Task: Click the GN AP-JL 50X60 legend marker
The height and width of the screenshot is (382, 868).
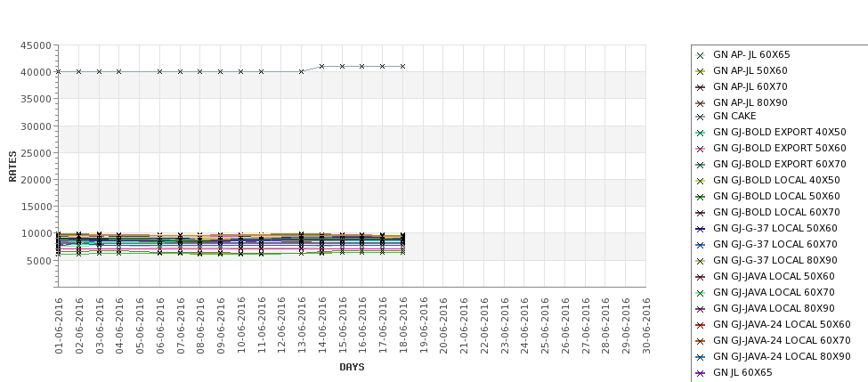Action: point(701,71)
